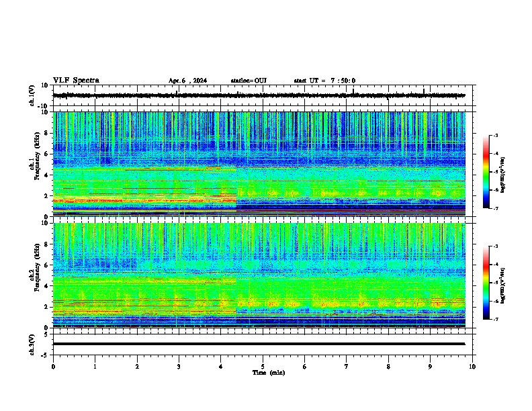Click the ch.1 spectrogram color bar
532x411 pixels.
[486, 172]
